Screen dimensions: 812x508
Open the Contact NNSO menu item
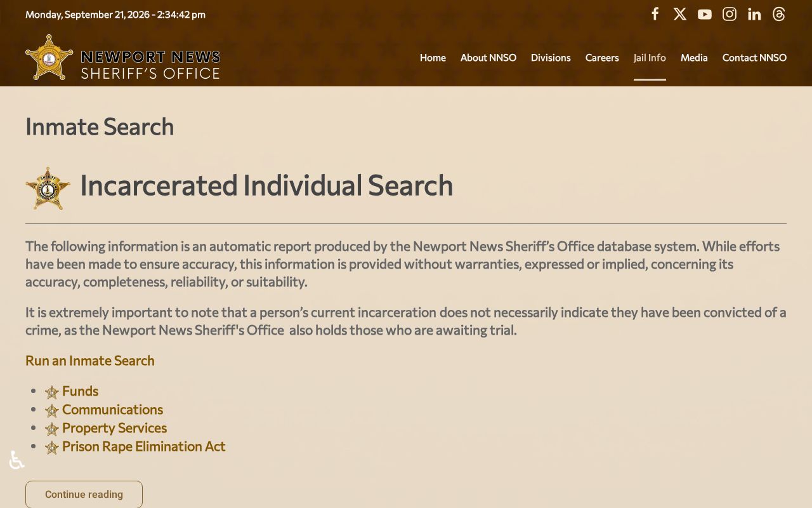click(x=754, y=58)
